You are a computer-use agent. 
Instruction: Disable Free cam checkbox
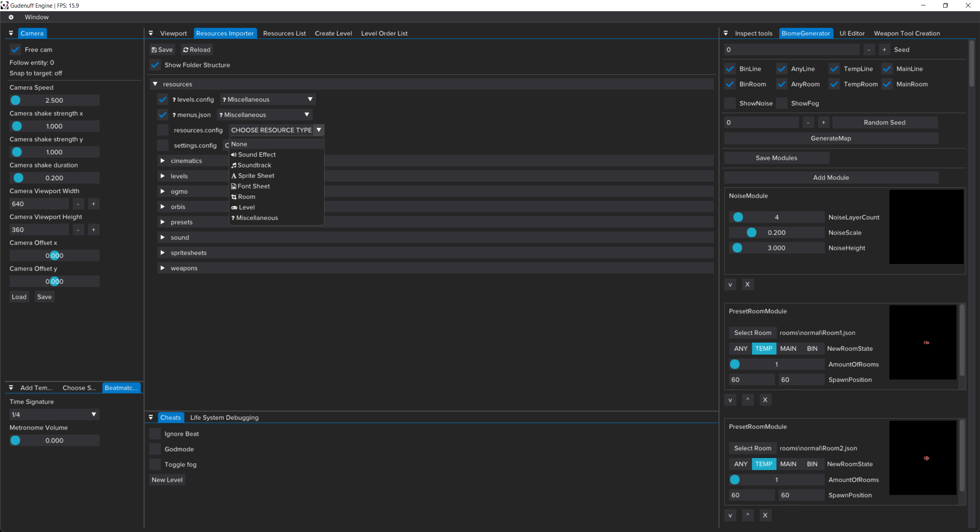click(x=15, y=50)
